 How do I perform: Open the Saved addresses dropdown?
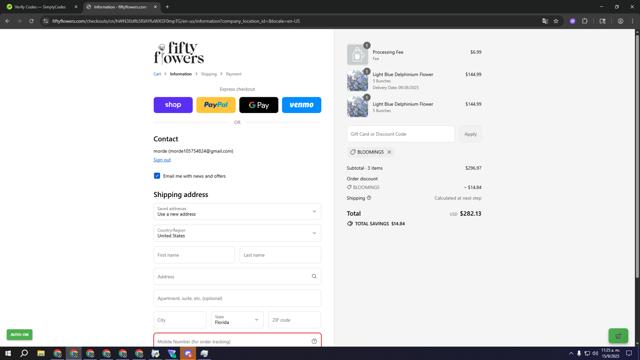[x=237, y=211]
